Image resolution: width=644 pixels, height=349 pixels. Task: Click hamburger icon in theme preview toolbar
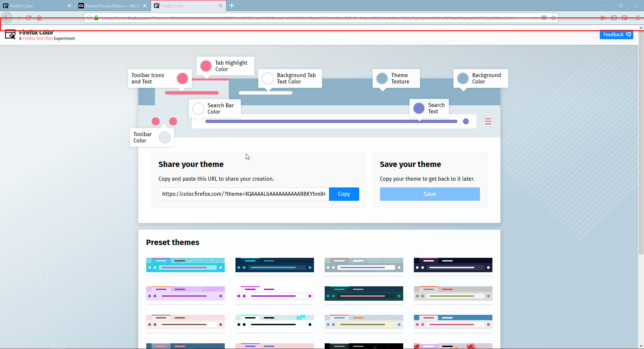488,121
